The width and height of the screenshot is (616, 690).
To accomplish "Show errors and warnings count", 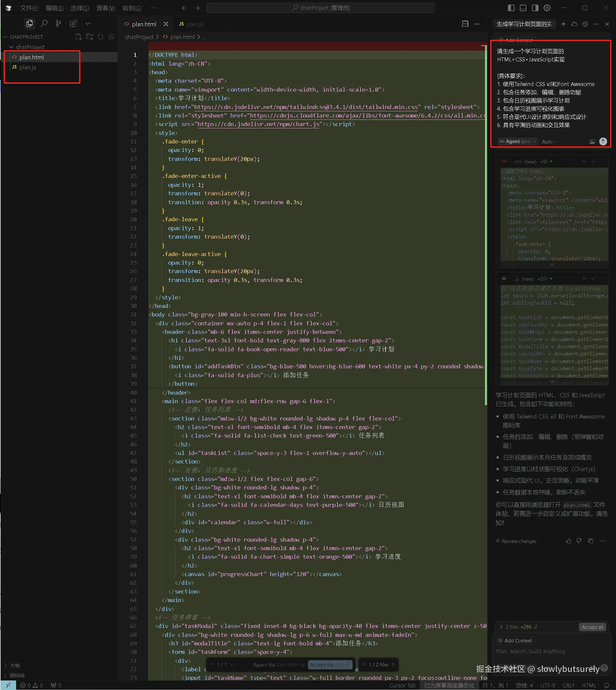I will (x=32, y=685).
